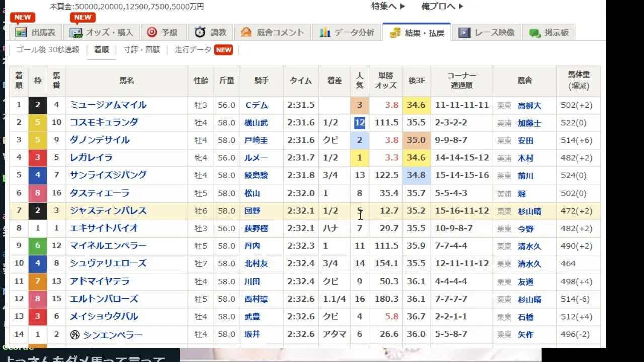644x362 pixels.
Task: Click the 単勝オッズ column header
Action: (386, 80)
